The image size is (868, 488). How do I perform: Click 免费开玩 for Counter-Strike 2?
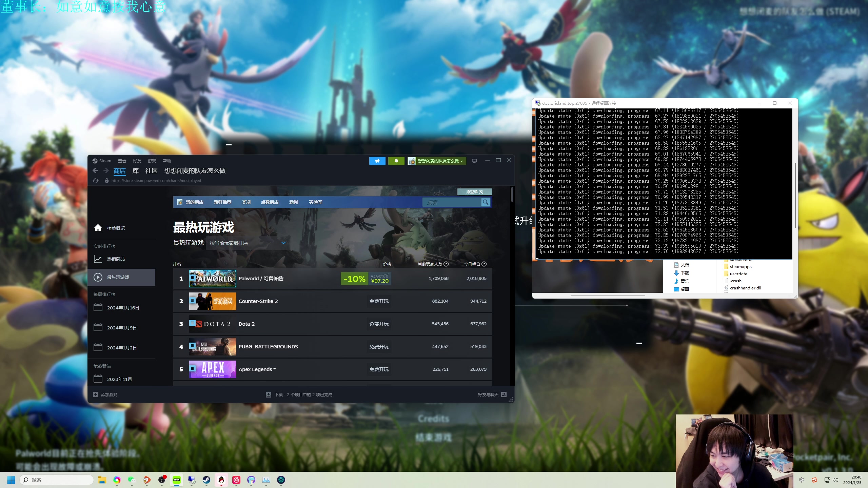[379, 301]
